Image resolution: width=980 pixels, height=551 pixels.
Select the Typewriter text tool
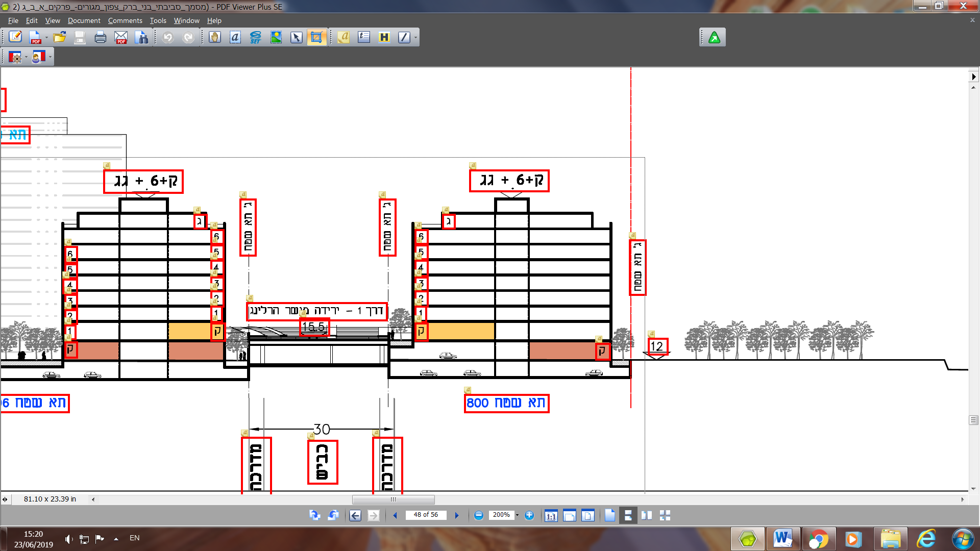[x=364, y=37]
